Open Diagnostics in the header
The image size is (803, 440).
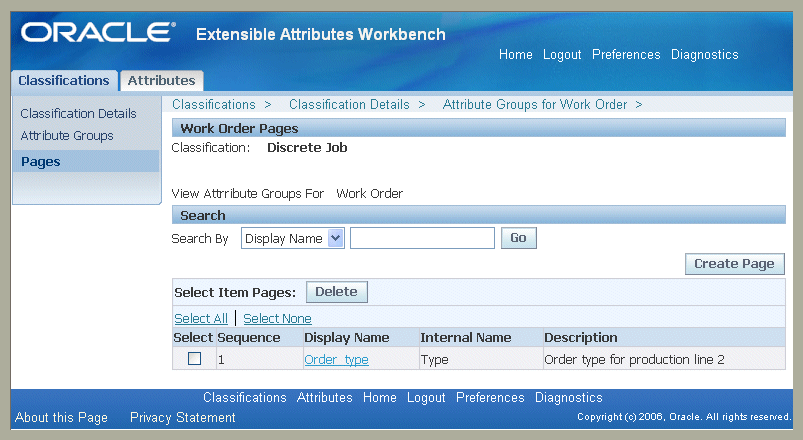point(705,54)
